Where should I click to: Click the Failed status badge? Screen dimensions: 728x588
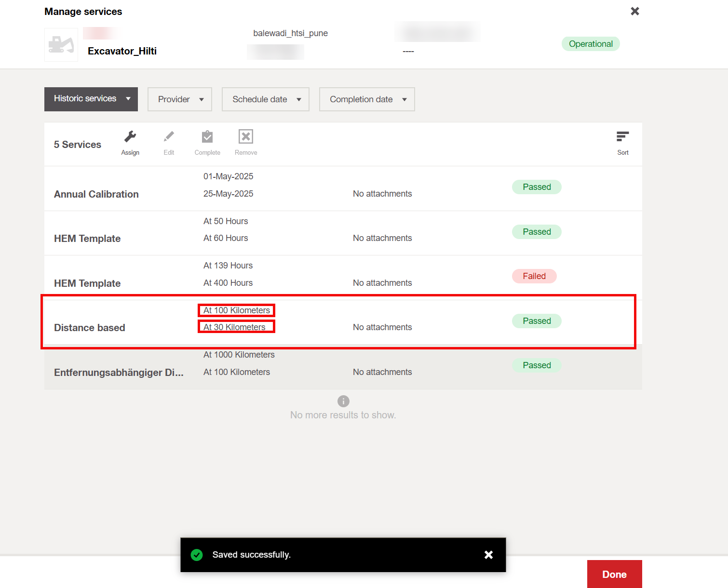click(534, 276)
